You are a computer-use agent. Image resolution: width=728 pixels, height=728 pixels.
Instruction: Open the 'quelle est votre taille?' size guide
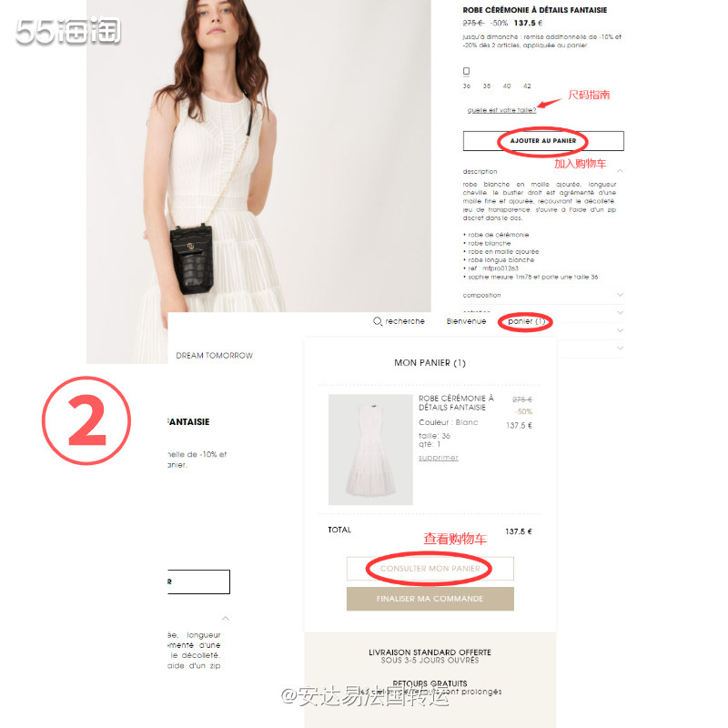point(501,110)
